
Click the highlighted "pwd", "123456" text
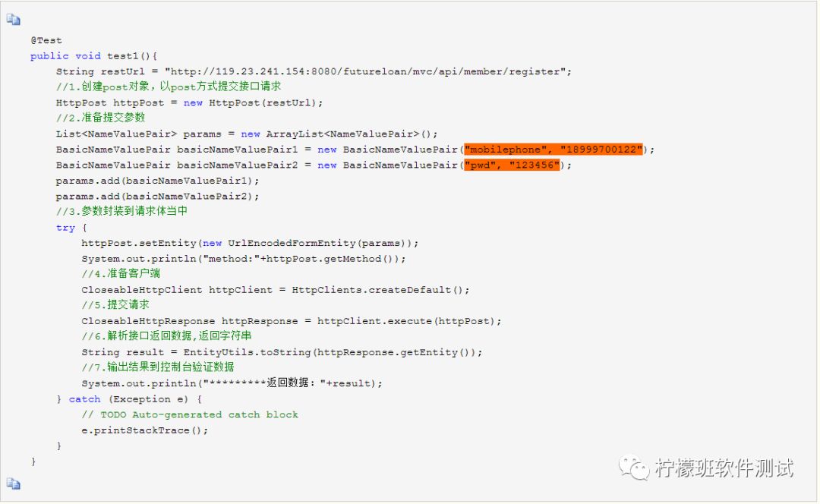click(x=512, y=165)
